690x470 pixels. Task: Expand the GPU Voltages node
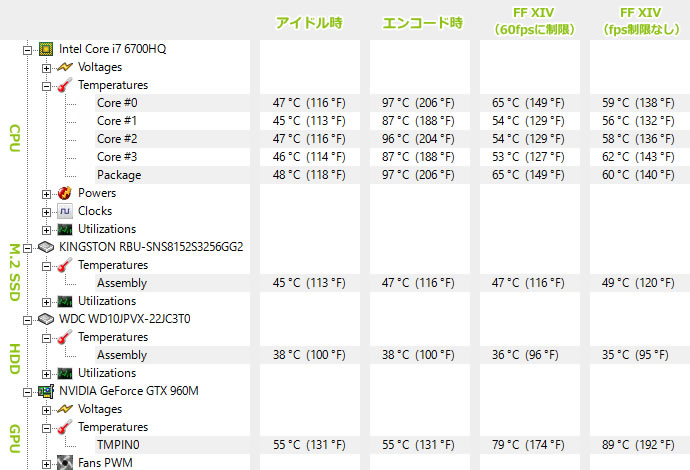[x=46, y=410]
